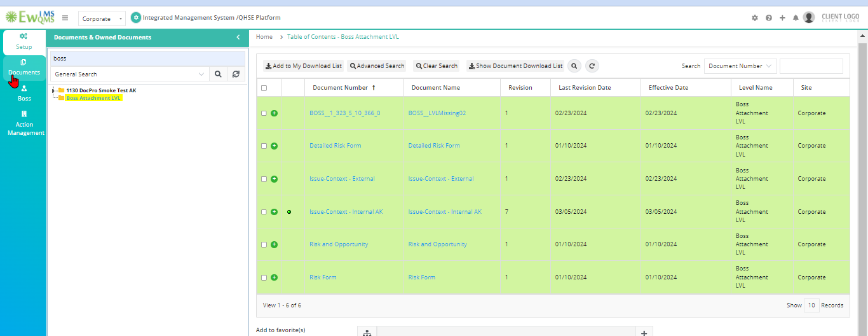Click the Clear Search button

pyautogui.click(x=436, y=66)
